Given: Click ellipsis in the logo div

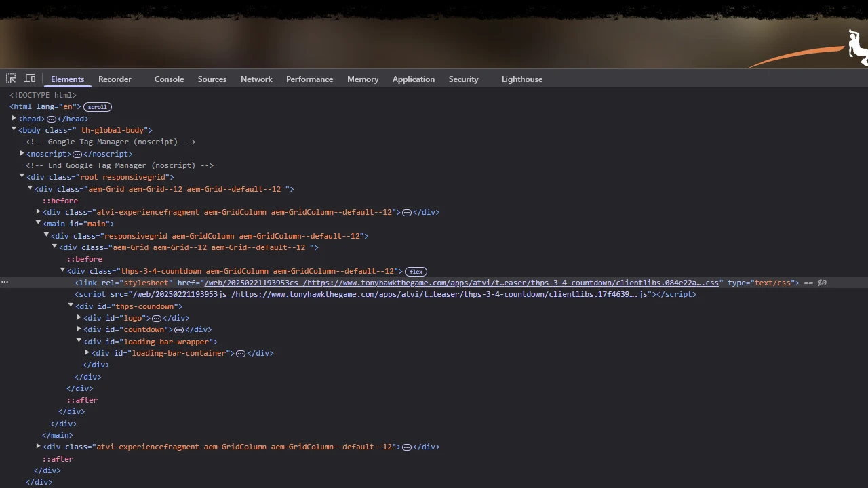Looking at the screenshot, I should coord(157,318).
